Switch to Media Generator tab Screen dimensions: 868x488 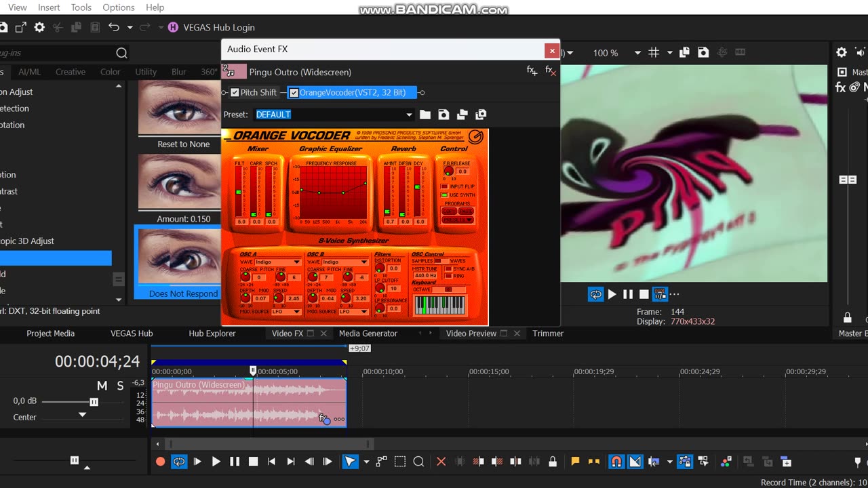[x=368, y=333]
